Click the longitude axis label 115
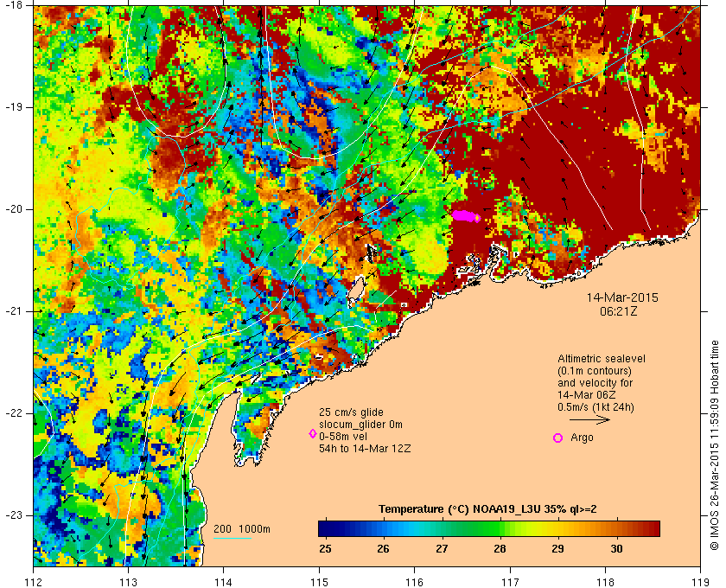The height and width of the screenshot is (588, 726). [319, 581]
